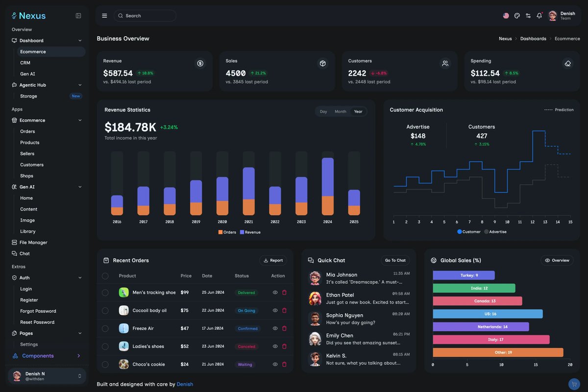The height and width of the screenshot is (392, 588).
Task: Open the settings sliders icon
Action: 528,15
